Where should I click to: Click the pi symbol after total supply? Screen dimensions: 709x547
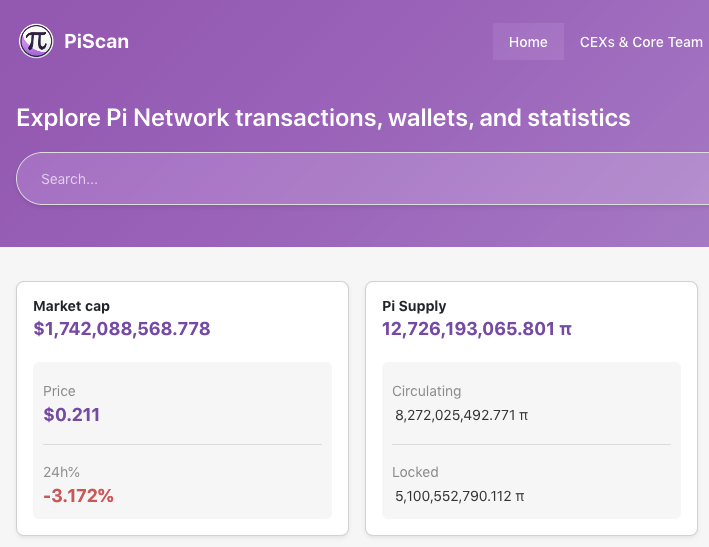pos(565,329)
